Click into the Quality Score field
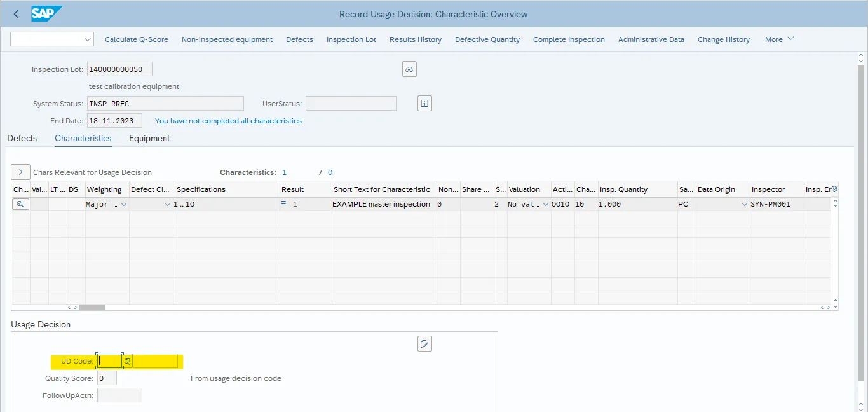The height and width of the screenshot is (412, 868). [x=107, y=378]
